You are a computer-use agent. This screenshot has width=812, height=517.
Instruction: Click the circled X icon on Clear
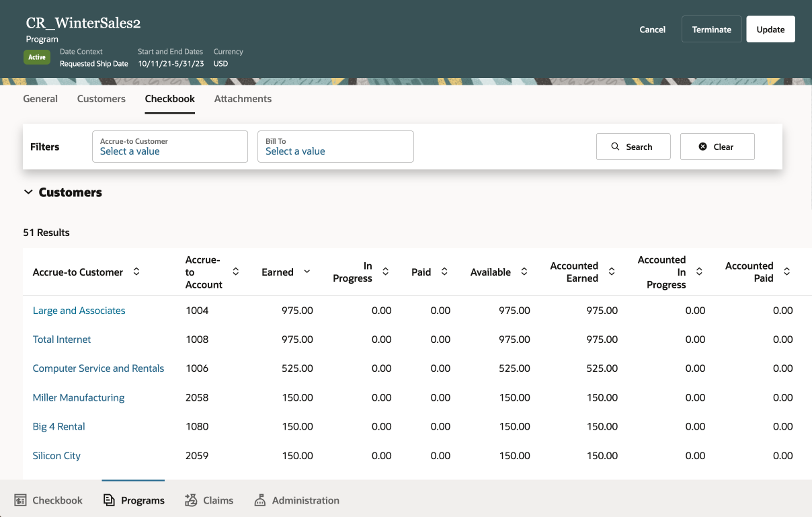[703, 146]
